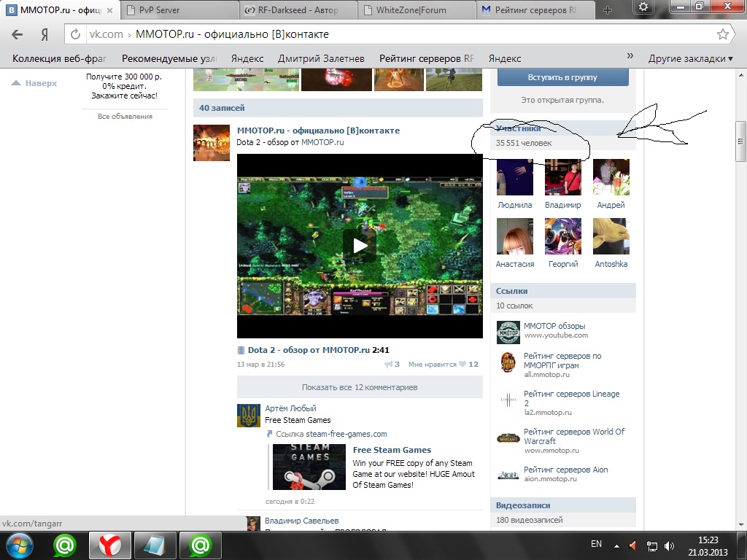Open a new browser tab with the plus
747x560 pixels.
[608, 10]
